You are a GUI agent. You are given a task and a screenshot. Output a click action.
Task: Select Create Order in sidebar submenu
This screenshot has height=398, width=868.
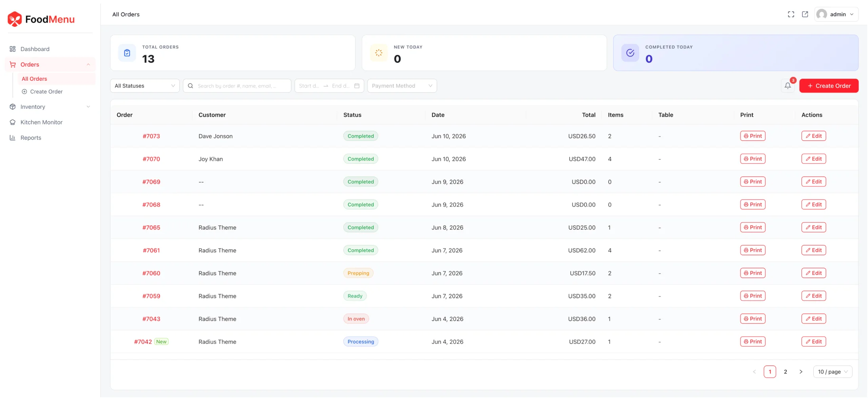46,92
